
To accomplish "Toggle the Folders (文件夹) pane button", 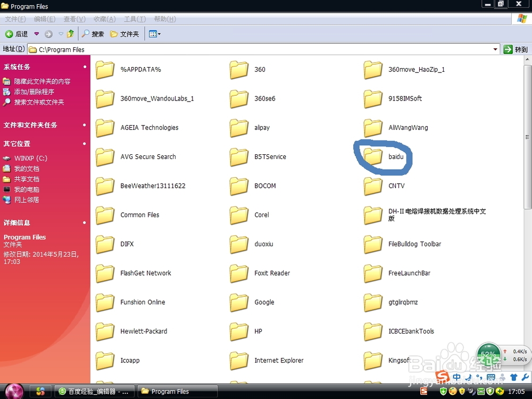I will 124,34.
